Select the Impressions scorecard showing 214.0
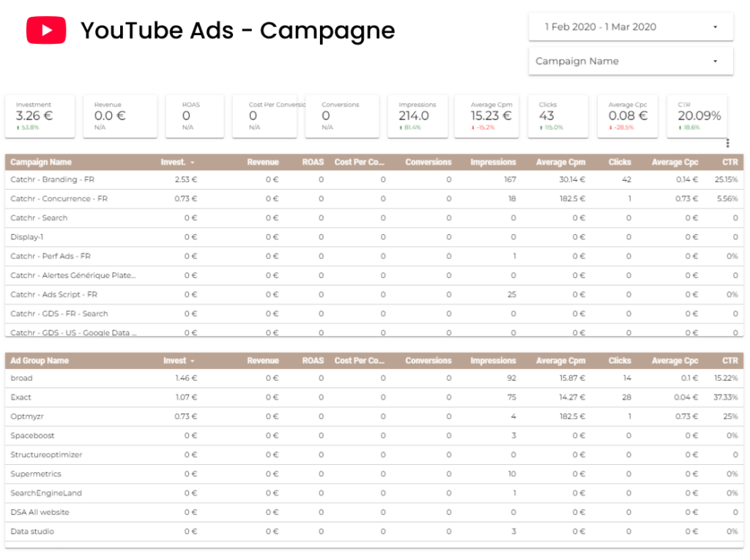The width and height of the screenshot is (750, 560). click(x=415, y=116)
